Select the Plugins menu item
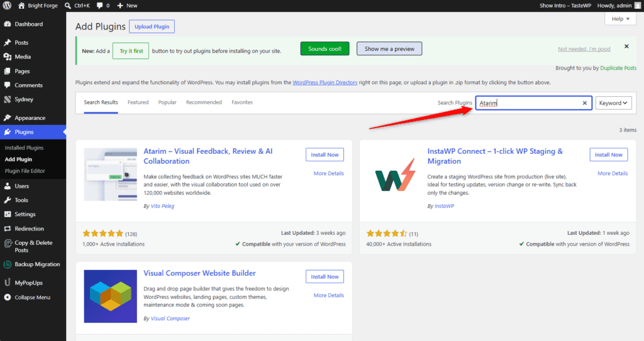The width and height of the screenshot is (644, 341). 33,132
